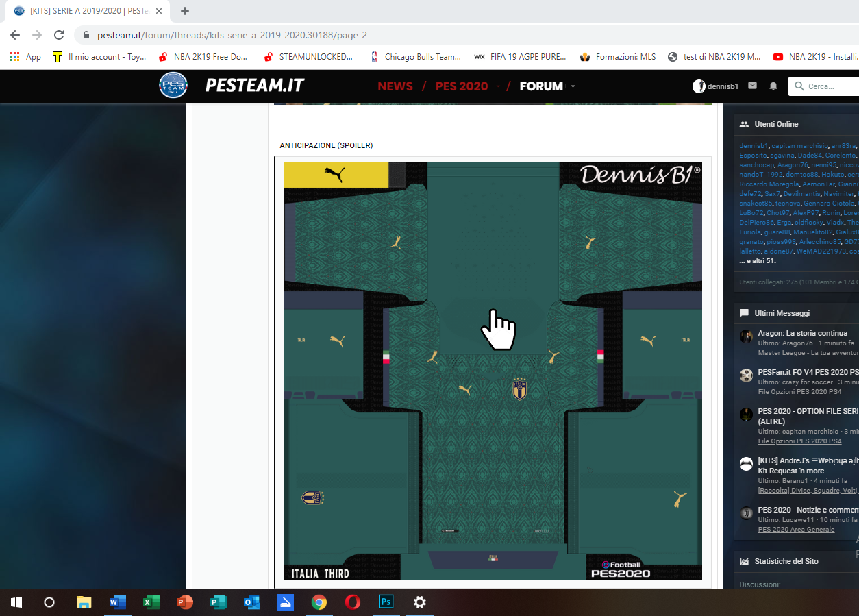The image size is (859, 616).
Task: Click Aragon76 avatar in Ultimi Messaggi
Action: [746, 336]
